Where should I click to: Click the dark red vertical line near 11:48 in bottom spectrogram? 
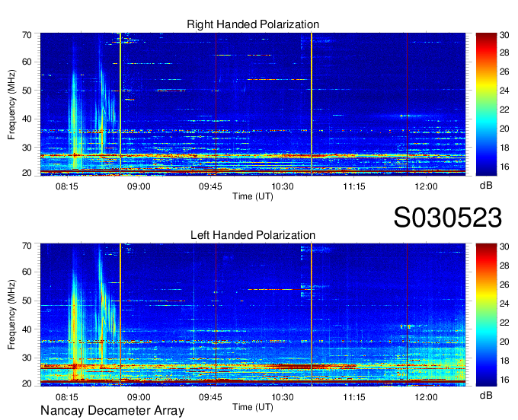pos(407,315)
